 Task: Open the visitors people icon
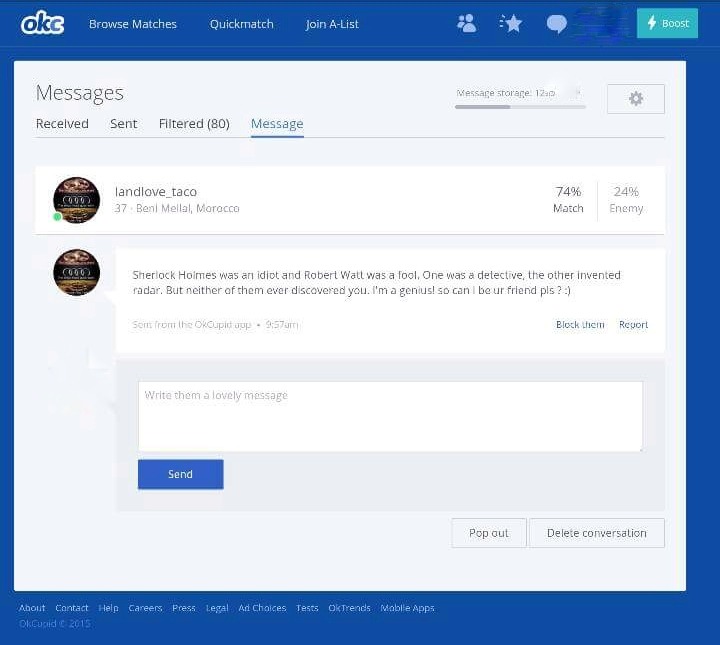pos(467,23)
